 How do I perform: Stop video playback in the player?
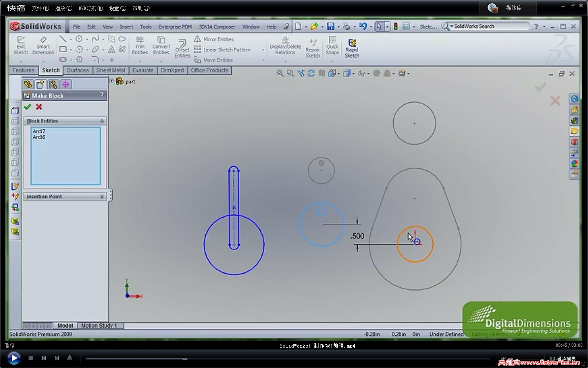(31, 358)
